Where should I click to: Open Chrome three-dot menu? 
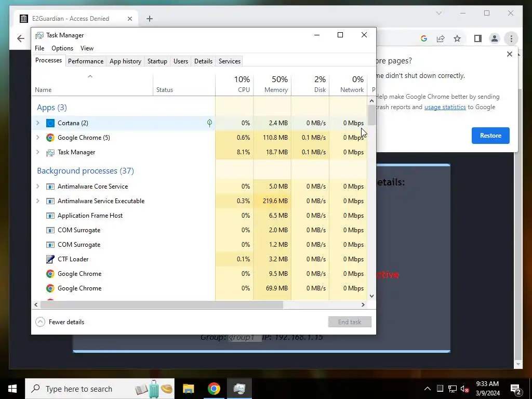click(511, 38)
